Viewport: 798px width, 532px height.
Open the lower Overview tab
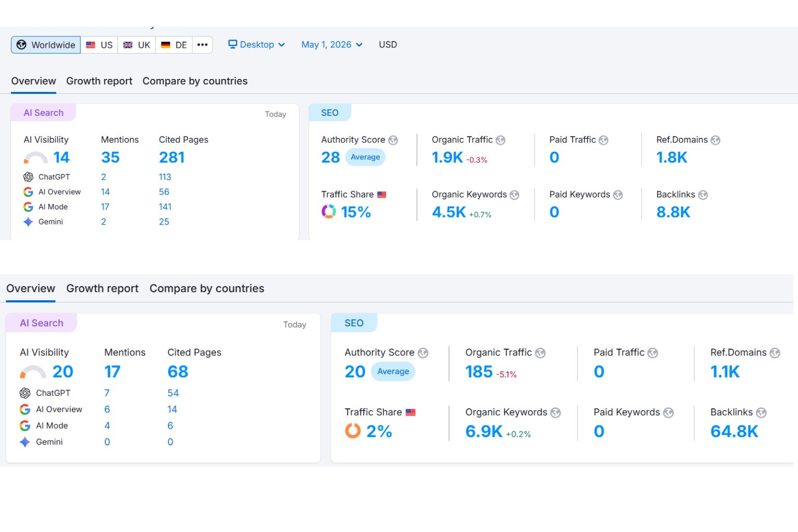(31, 288)
